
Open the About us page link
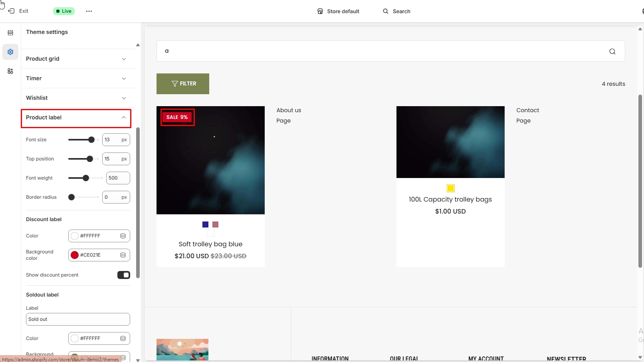tap(289, 110)
